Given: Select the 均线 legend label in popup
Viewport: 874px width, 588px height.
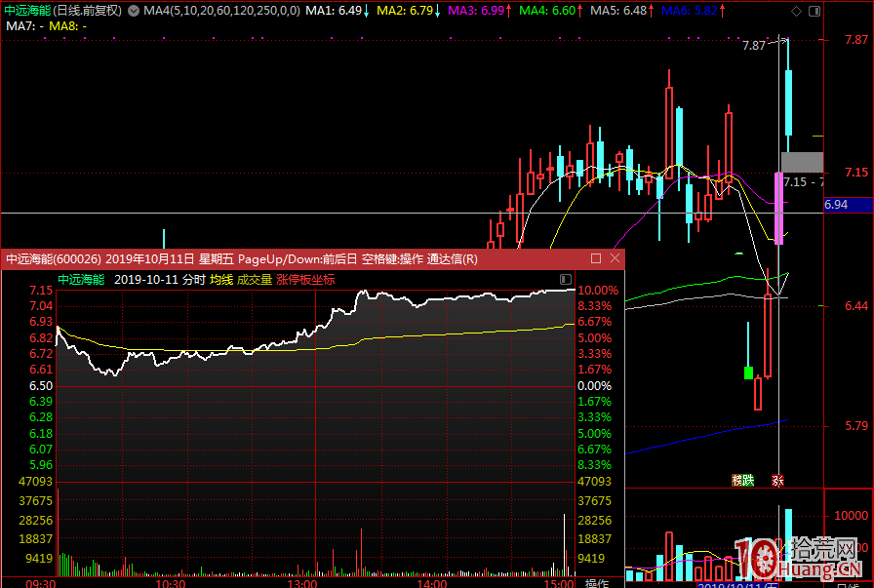Looking at the screenshot, I should [x=221, y=280].
